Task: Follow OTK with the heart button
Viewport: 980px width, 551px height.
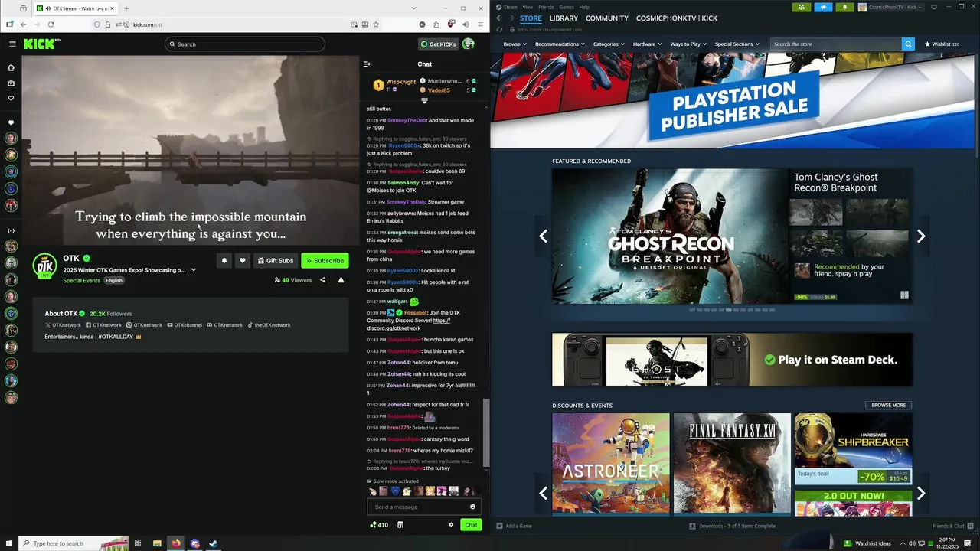Action: point(243,260)
